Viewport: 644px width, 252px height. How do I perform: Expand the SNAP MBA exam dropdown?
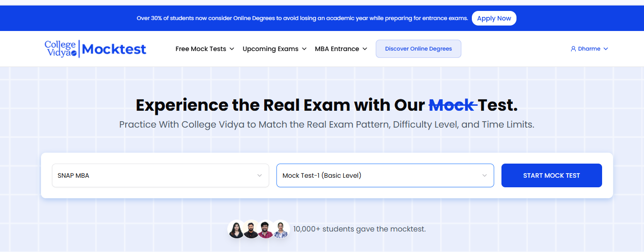[160, 175]
